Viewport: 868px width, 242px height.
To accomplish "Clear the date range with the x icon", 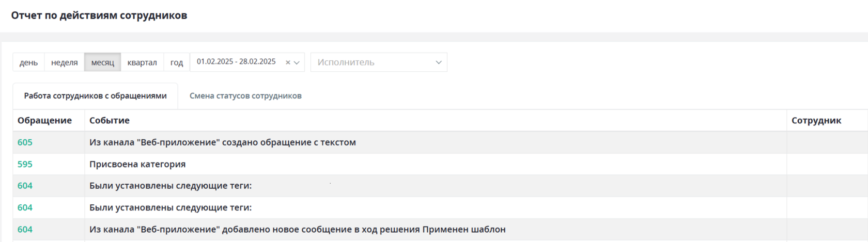I will pyautogui.click(x=288, y=62).
